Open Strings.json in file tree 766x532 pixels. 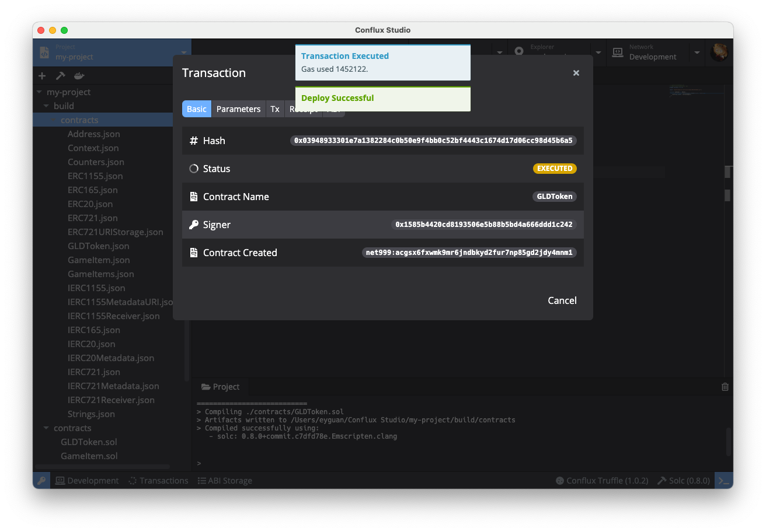(91, 414)
